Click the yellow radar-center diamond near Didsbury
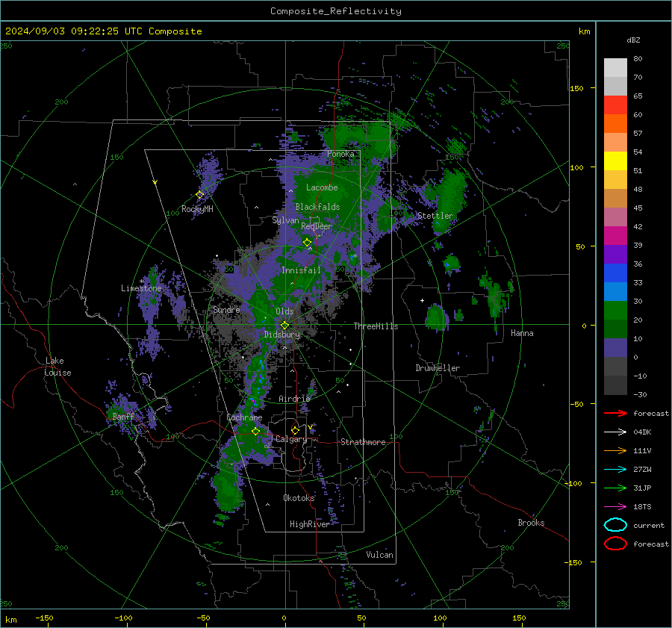The height and width of the screenshot is (628, 672). [x=284, y=326]
